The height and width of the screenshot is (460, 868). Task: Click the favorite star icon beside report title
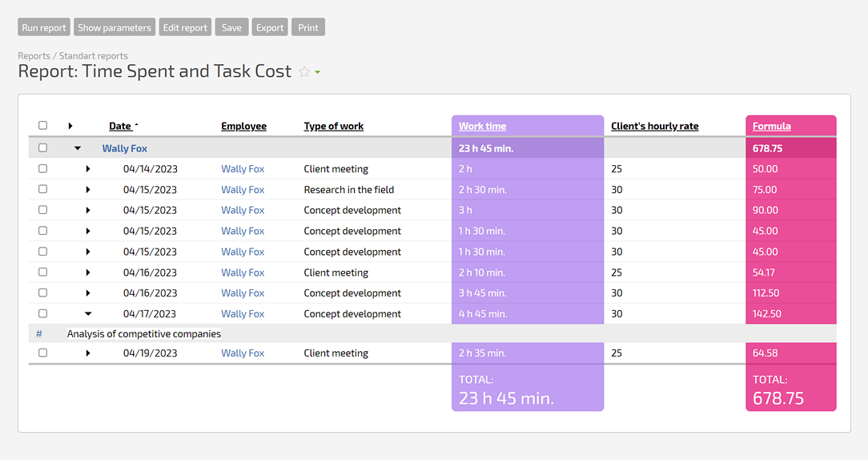[x=304, y=72]
